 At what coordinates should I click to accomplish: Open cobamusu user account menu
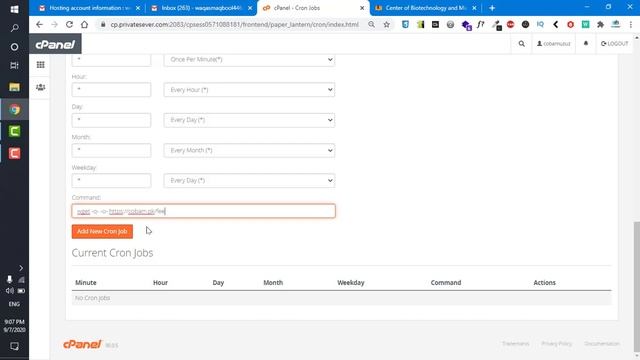[553, 44]
